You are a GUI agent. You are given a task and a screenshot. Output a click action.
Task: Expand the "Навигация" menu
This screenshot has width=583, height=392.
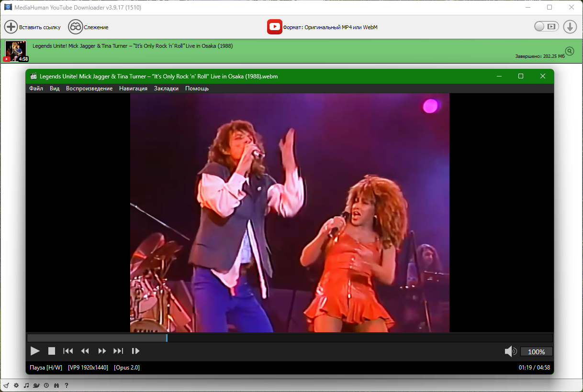(x=133, y=88)
